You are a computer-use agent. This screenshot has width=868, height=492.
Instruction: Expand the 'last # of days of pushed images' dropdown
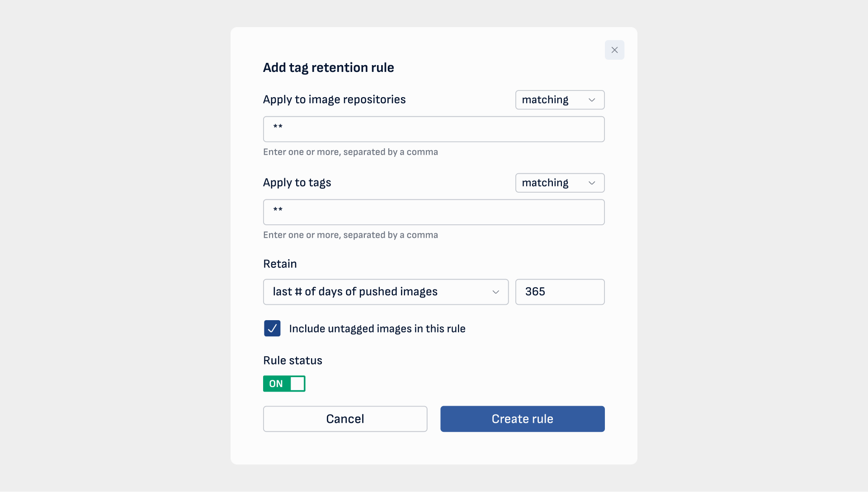385,292
